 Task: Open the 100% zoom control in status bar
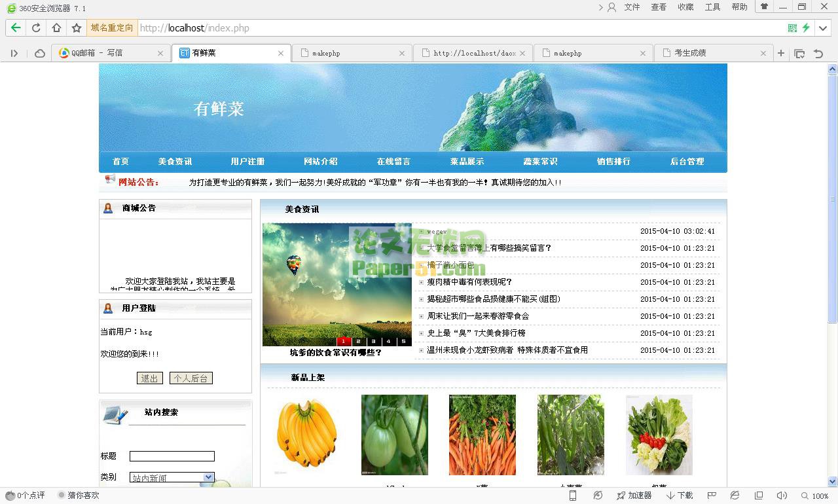[x=814, y=495]
